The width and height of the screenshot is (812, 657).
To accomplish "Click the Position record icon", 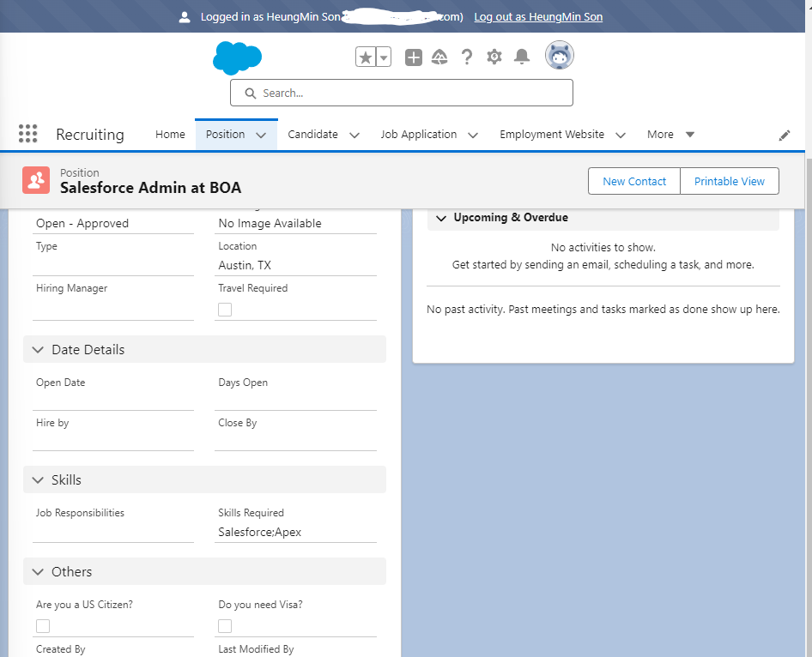I will click(x=36, y=180).
